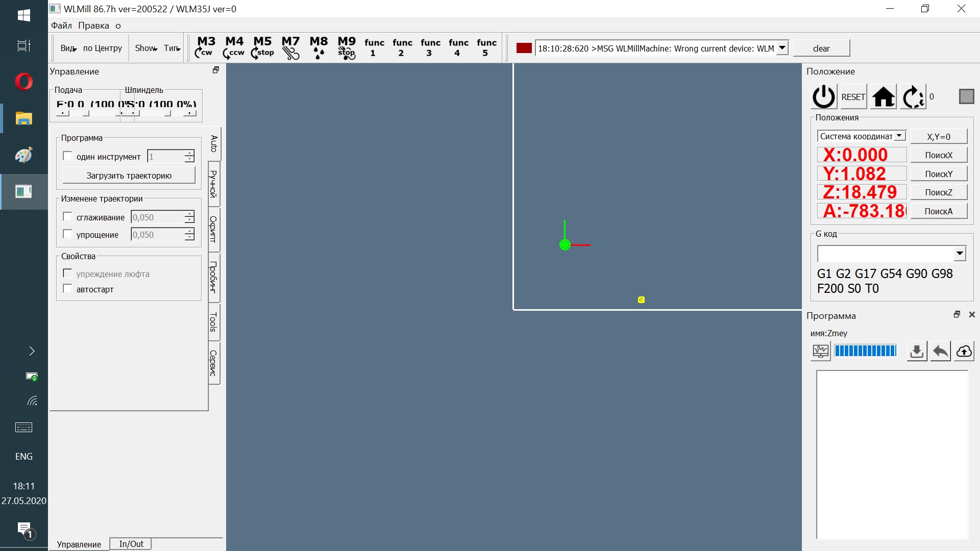Expand the message log dropdown arrow

coord(782,48)
